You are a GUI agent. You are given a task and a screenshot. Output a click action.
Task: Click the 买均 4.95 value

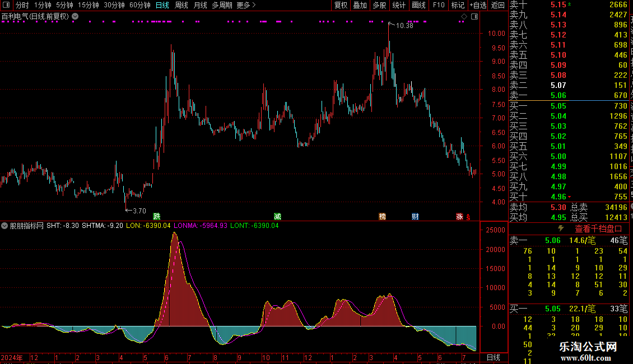558,217
